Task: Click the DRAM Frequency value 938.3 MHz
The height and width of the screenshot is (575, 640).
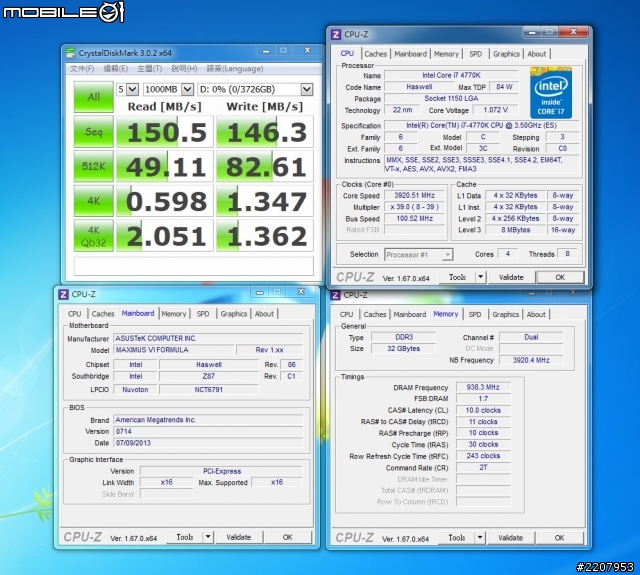Action: coord(483,387)
